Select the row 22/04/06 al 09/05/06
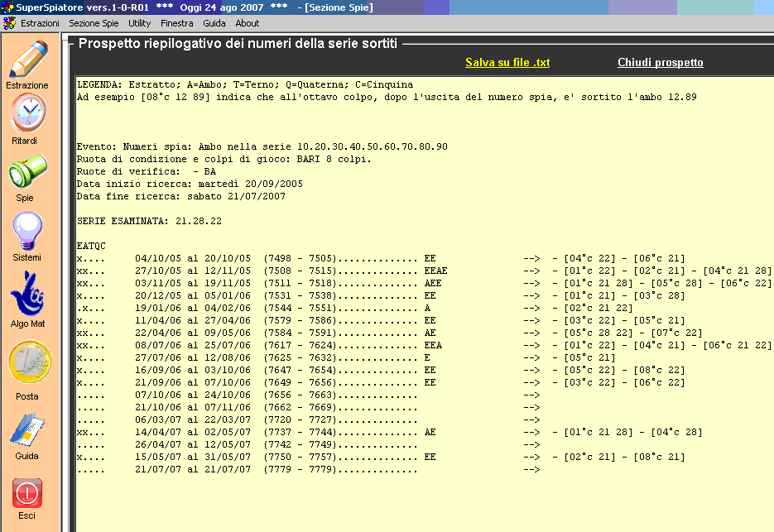 tap(389, 333)
